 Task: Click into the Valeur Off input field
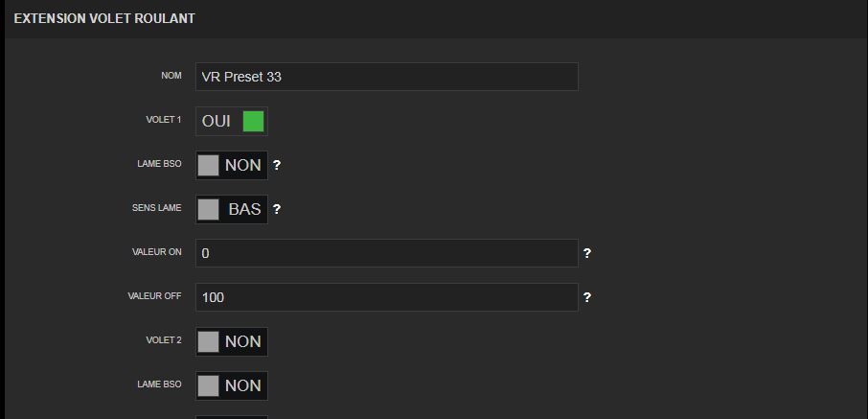[386, 297]
